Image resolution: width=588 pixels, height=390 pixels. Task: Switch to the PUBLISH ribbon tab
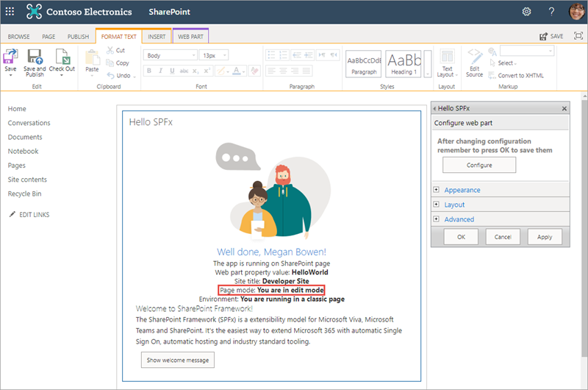[x=78, y=36]
